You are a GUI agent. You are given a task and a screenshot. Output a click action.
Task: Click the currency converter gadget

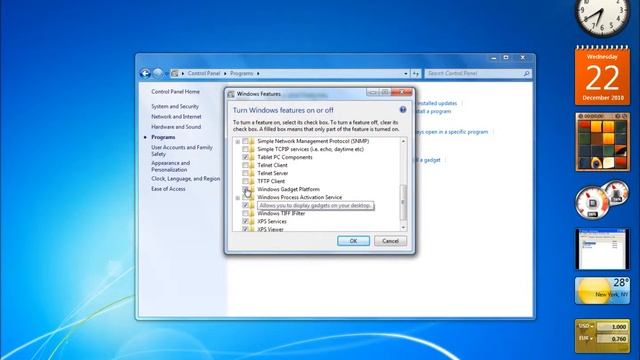(602, 336)
